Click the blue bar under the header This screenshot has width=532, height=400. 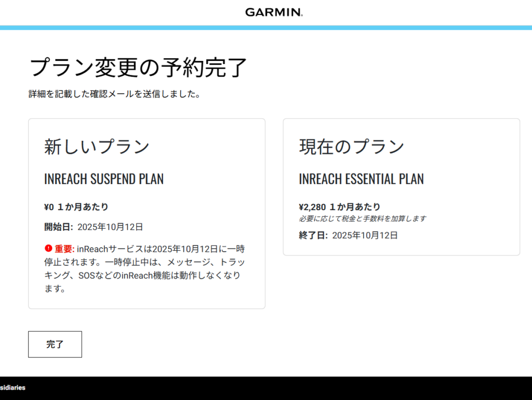point(266,28)
